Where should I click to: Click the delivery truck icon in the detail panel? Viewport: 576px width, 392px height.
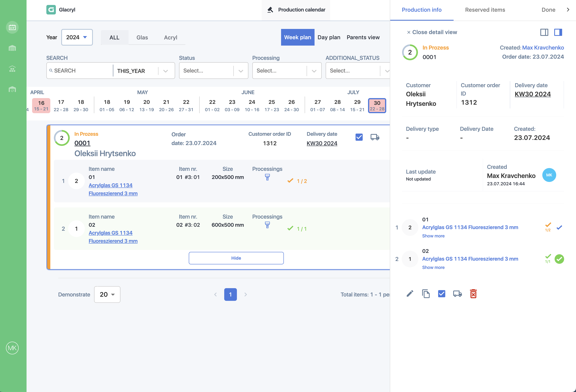(x=457, y=294)
